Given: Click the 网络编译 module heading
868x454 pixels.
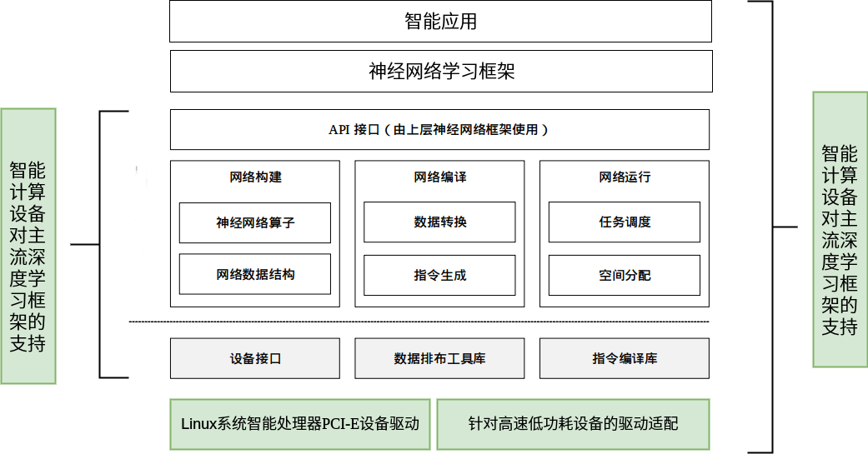Looking at the screenshot, I should point(439,177).
